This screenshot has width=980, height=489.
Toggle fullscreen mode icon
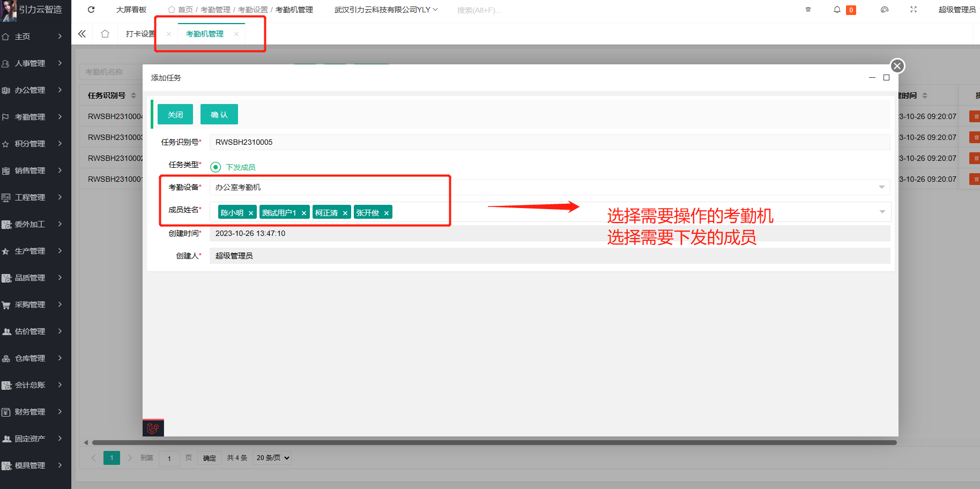tap(914, 10)
